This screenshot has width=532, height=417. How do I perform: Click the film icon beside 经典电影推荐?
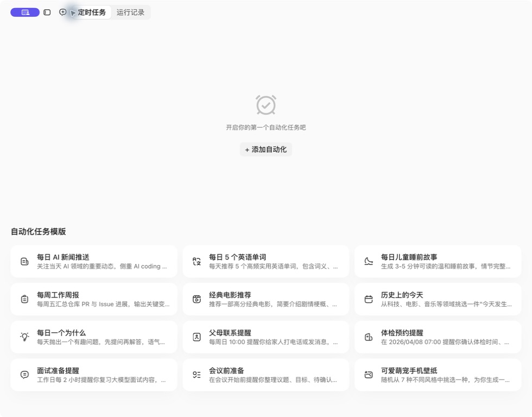[x=197, y=299]
